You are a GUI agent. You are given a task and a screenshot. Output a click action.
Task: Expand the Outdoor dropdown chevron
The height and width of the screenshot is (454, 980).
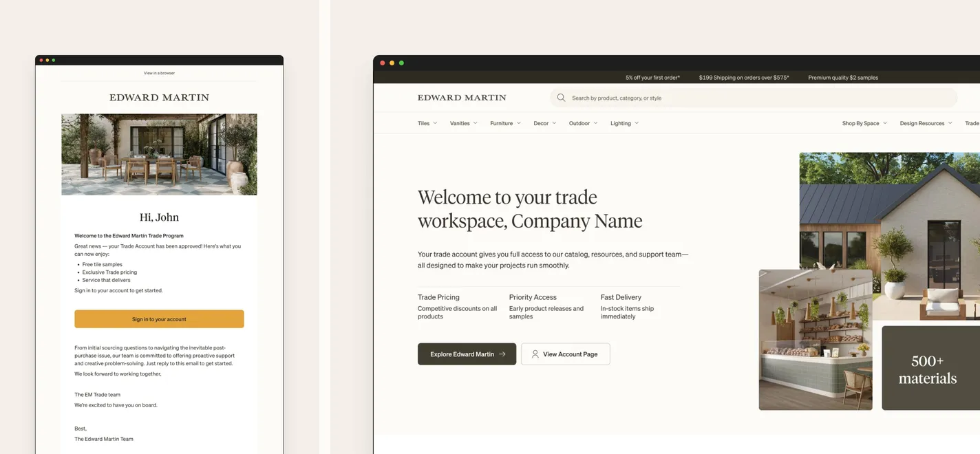[x=595, y=123]
